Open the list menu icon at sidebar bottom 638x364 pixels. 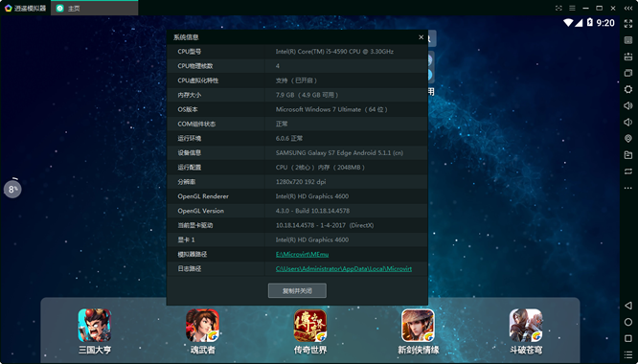coord(628,354)
